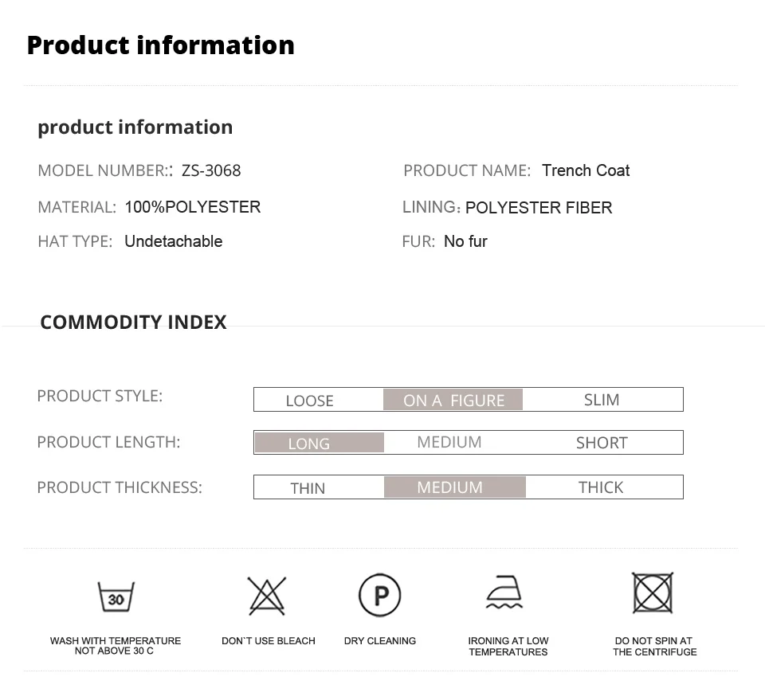765x700 pixels.
Task: Click the do not spin centrifuge icon
Action: (x=653, y=593)
